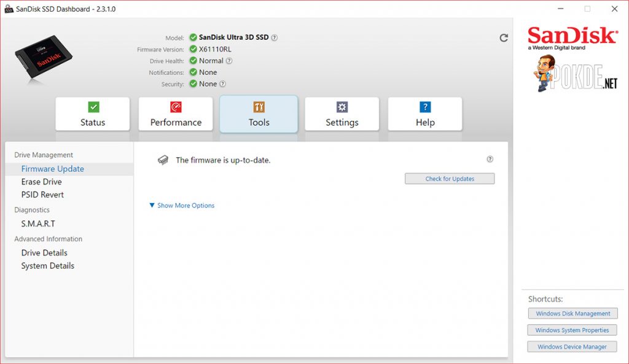Select Firmware Update in the sidebar
This screenshot has height=364, width=629.
tap(69, 169)
